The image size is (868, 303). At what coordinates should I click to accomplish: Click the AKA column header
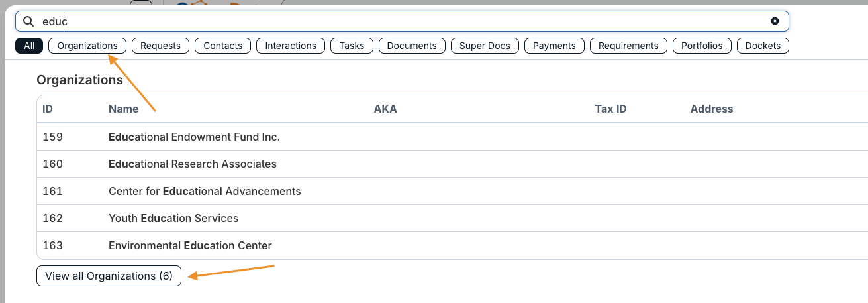click(385, 109)
